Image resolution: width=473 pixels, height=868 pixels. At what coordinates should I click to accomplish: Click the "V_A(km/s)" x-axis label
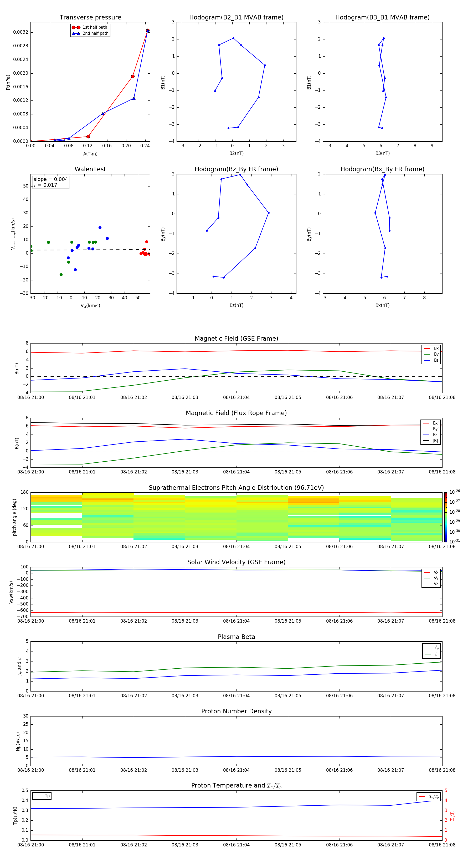point(90,306)
